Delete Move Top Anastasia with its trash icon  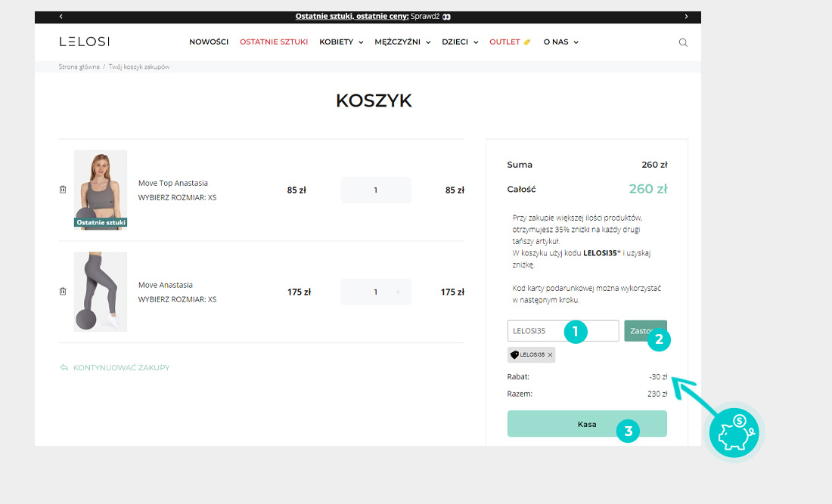tap(63, 190)
